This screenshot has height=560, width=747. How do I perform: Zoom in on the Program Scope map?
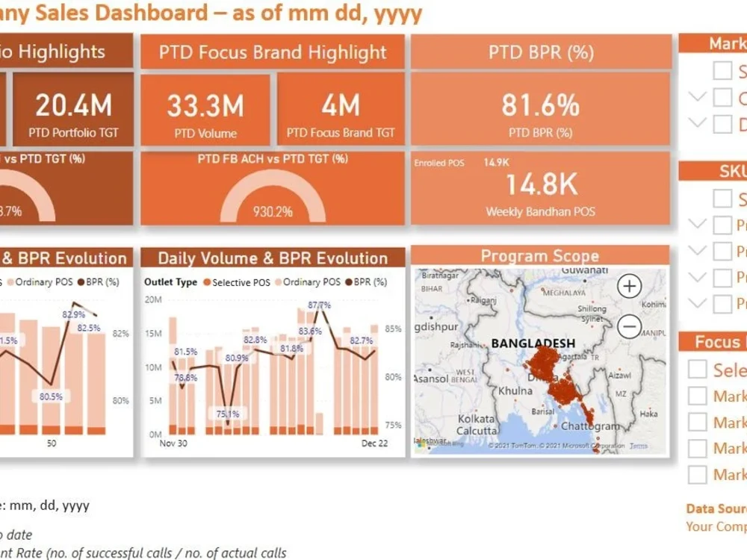629,286
